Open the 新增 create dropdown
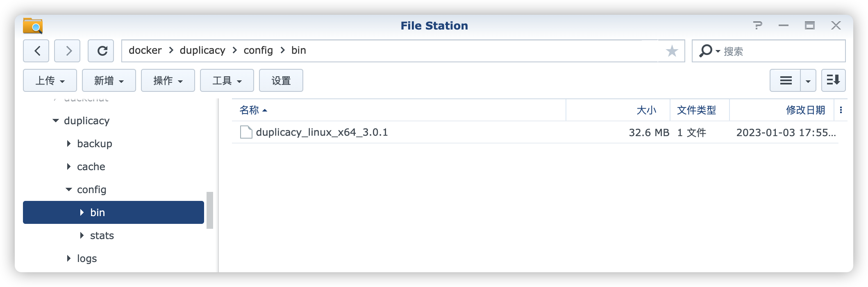The image size is (868, 287). [x=109, y=81]
